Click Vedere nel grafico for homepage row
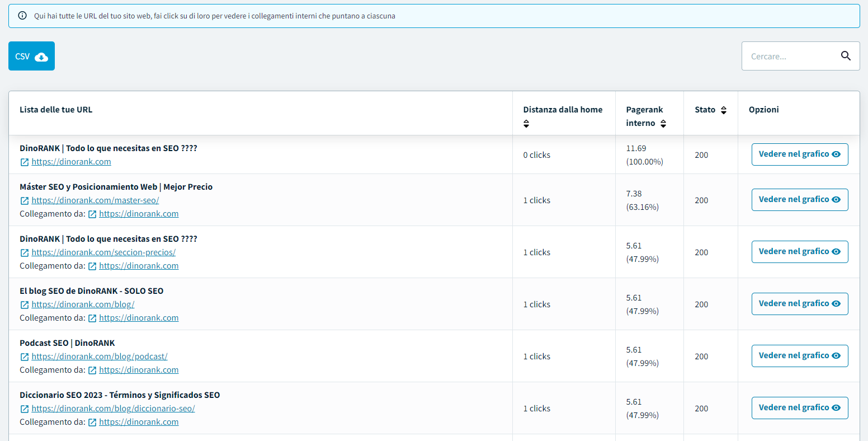The width and height of the screenshot is (868, 441). coord(799,154)
